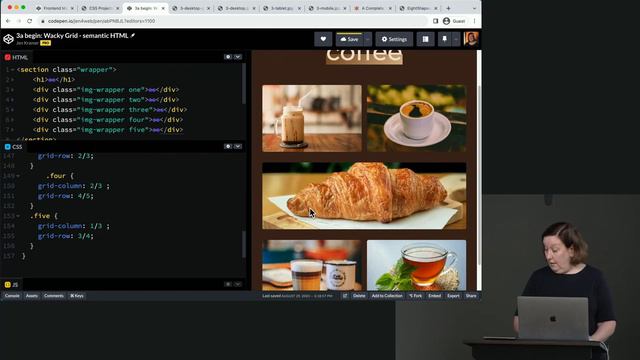The image size is (640, 360).
Task: Click the CodePen logo icon
Action: pyautogui.click(x=9, y=39)
